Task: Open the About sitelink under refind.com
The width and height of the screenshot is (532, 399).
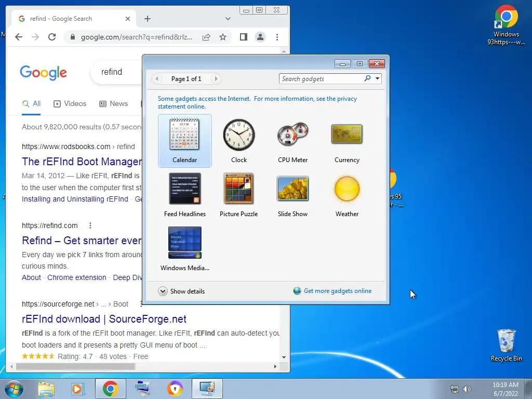Action: 31,277
